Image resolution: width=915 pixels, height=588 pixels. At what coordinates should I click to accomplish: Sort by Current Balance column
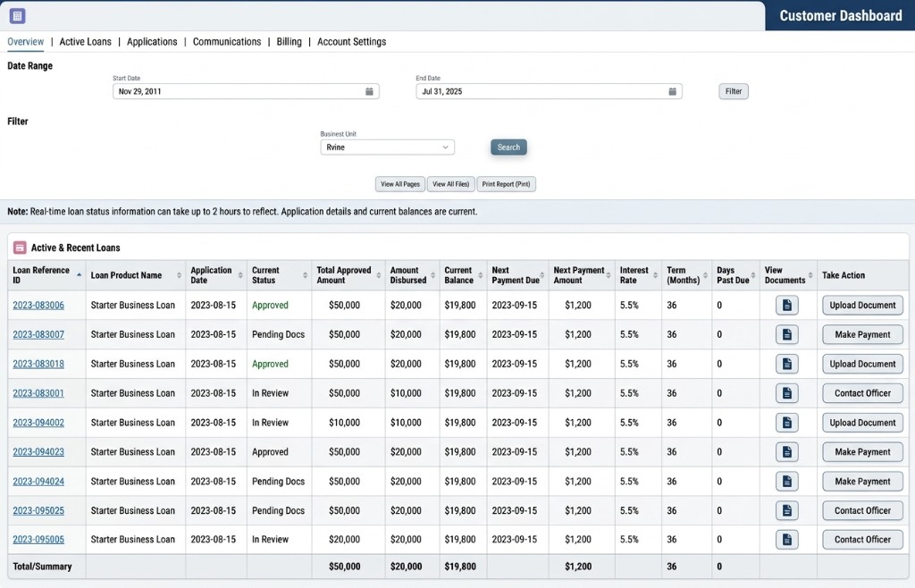coord(481,275)
